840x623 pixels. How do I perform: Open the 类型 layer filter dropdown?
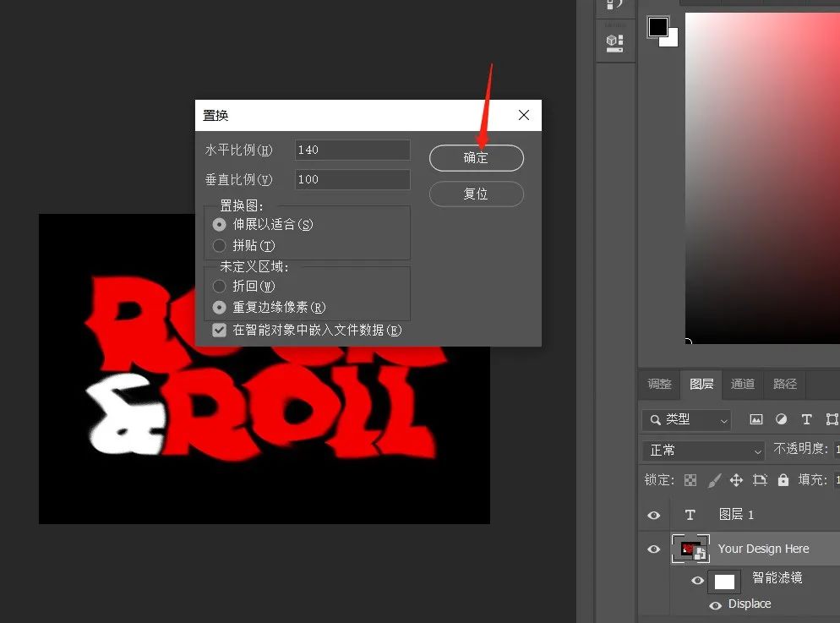(x=686, y=419)
